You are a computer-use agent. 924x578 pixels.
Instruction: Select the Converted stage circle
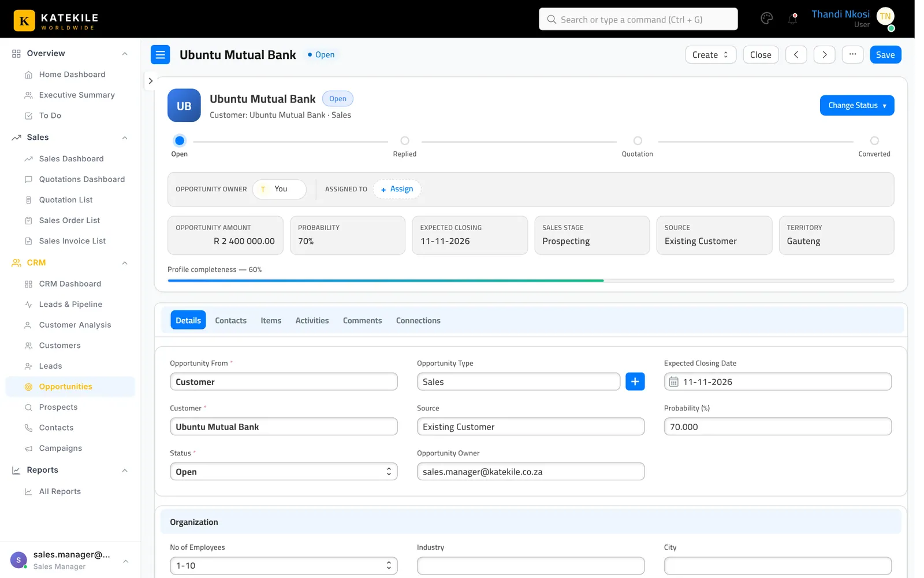click(874, 140)
